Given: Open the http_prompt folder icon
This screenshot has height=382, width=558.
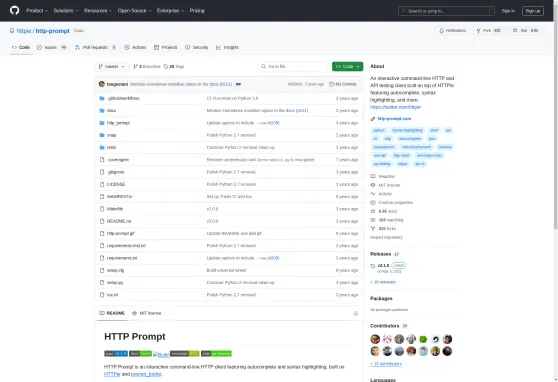Looking at the screenshot, I should (102, 123).
